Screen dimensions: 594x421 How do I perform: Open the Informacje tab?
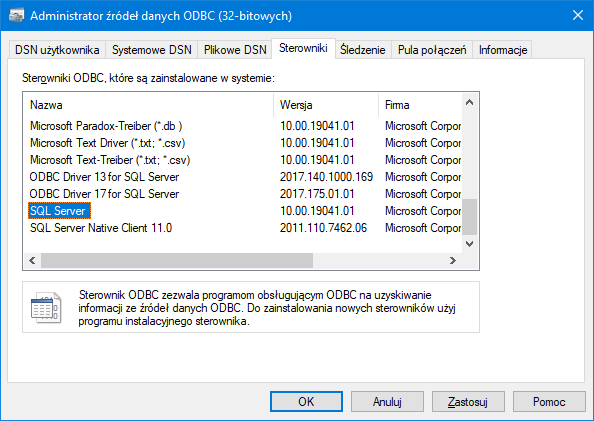(x=503, y=50)
